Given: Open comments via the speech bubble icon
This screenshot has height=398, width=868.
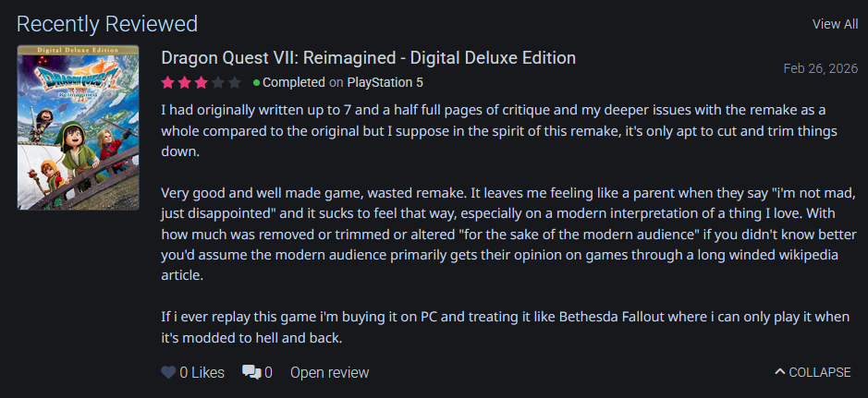Looking at the screenshot, I should 251,373.
